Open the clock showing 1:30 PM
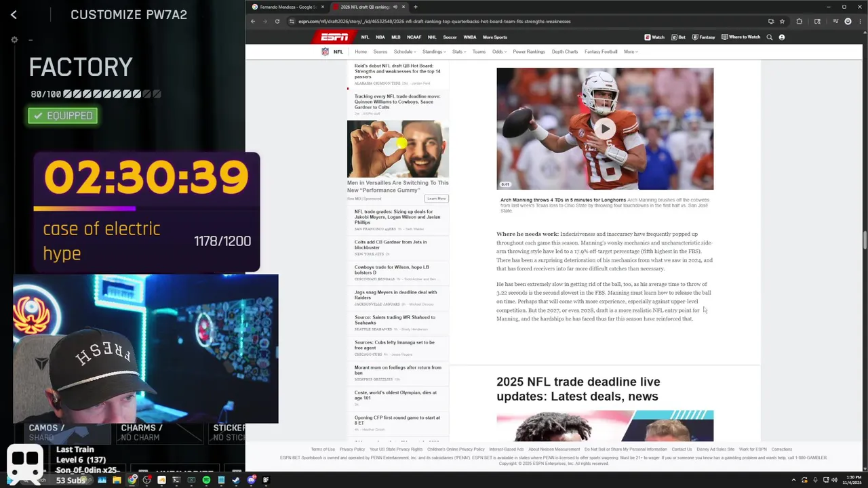Image resolution: width=868 pixels, height=488 pixels. point(852,480)
